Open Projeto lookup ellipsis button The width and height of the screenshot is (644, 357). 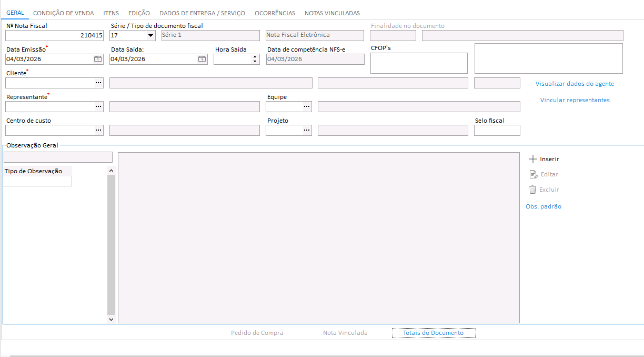(x=306, y=131)
